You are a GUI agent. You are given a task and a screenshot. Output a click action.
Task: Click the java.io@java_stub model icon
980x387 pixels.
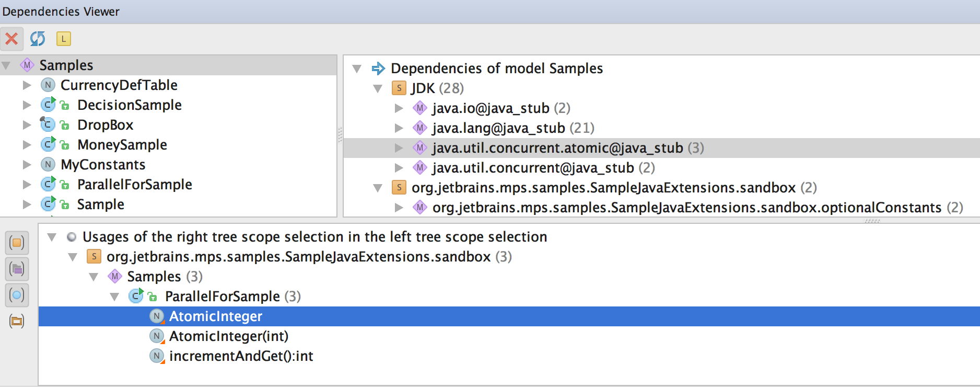click(420, 108)
